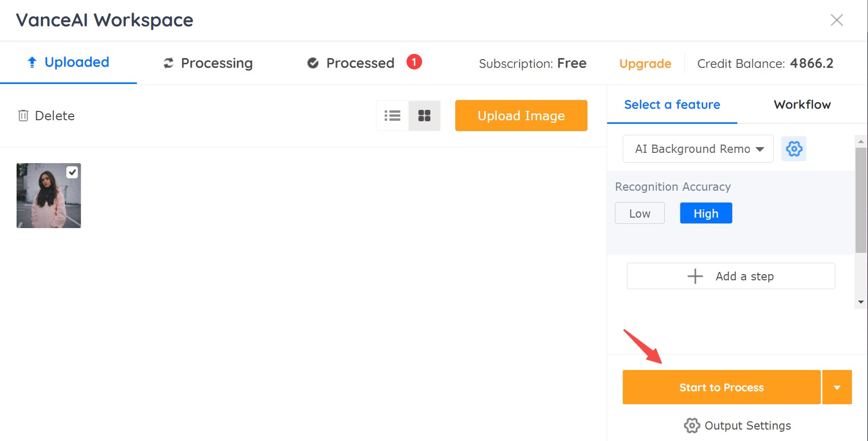Open the AI Background Remover dropdown
This screenshot has height=441, width=868.
click(x=698, y=149)
